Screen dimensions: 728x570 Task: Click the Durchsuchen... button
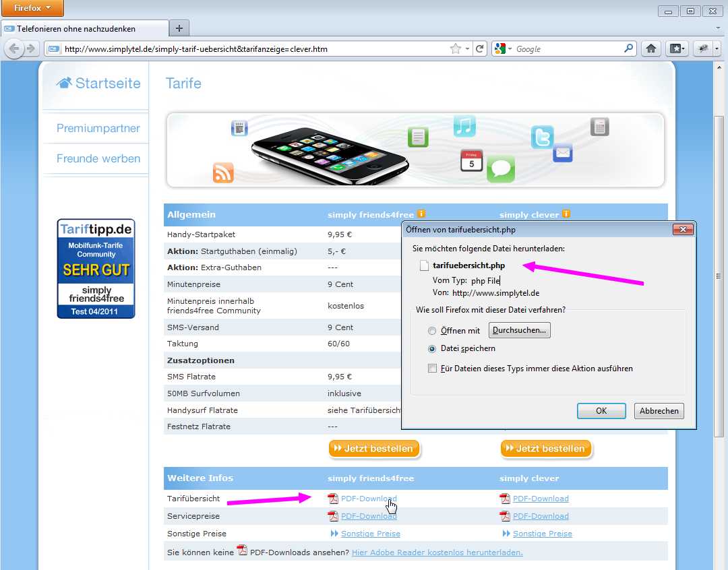(519, 330)
